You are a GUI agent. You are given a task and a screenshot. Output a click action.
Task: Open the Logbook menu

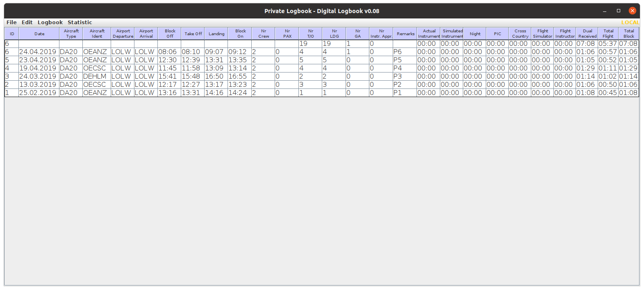click(50, 23)
